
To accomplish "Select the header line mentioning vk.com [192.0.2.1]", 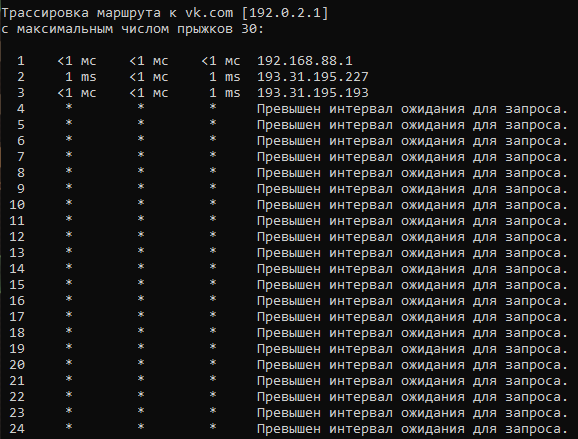I will 165,13.
